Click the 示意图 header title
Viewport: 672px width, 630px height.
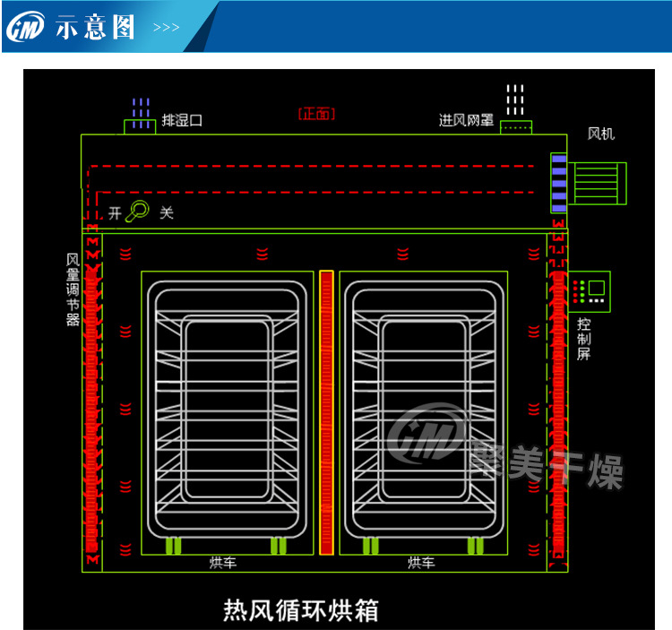click(x=95, y=27)
